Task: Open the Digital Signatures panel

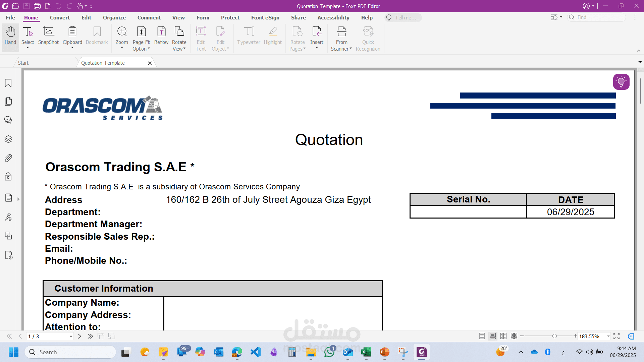Action: tap(8, 217)
